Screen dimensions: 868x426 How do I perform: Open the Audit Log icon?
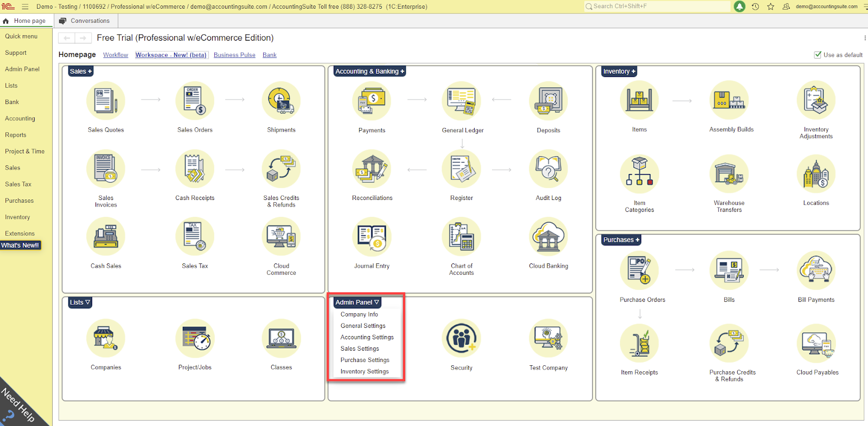(548, 169)
